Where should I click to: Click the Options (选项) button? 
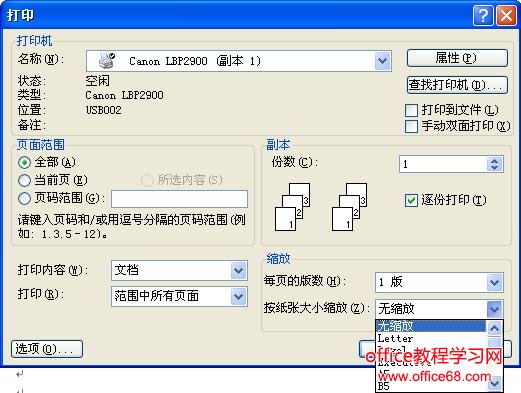pos(47,349)
